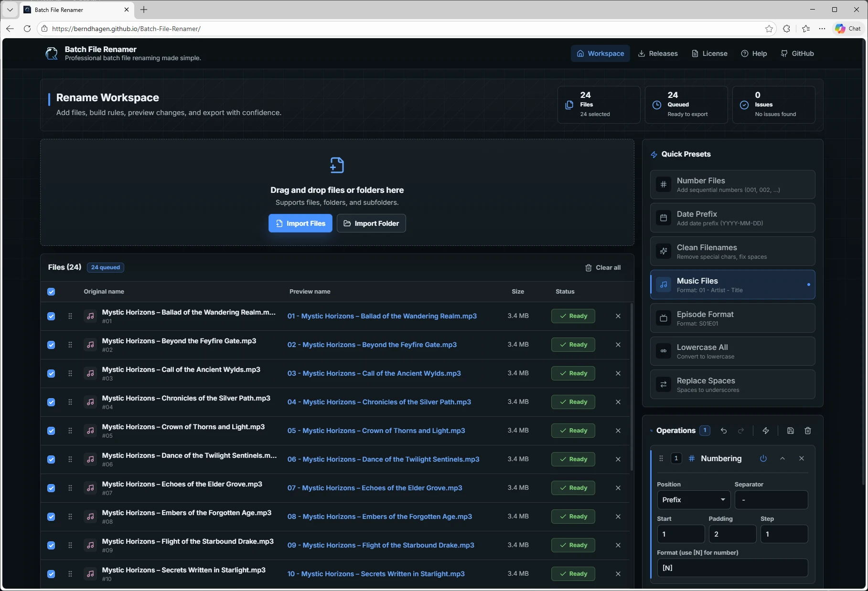Click music icon of Secrets Written in Starlight
The image size is (868, 591).
click(90, 574)
